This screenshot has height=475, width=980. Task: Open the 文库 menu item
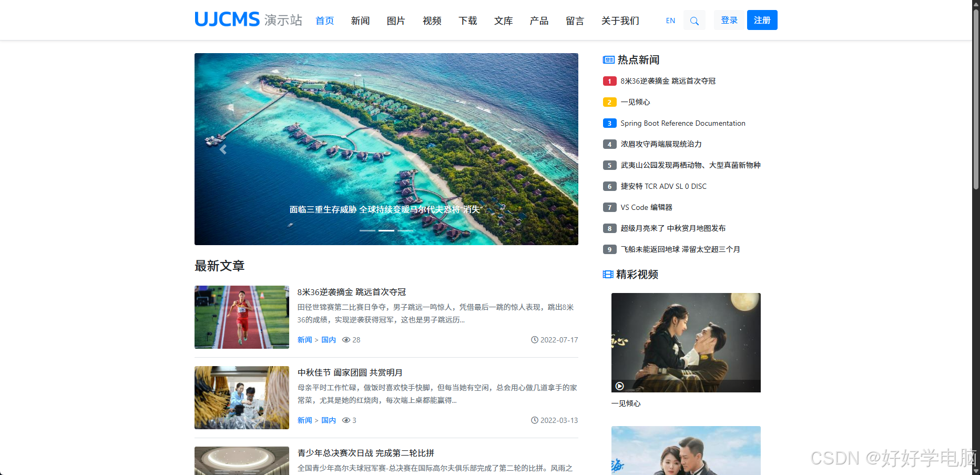[504, 21]
